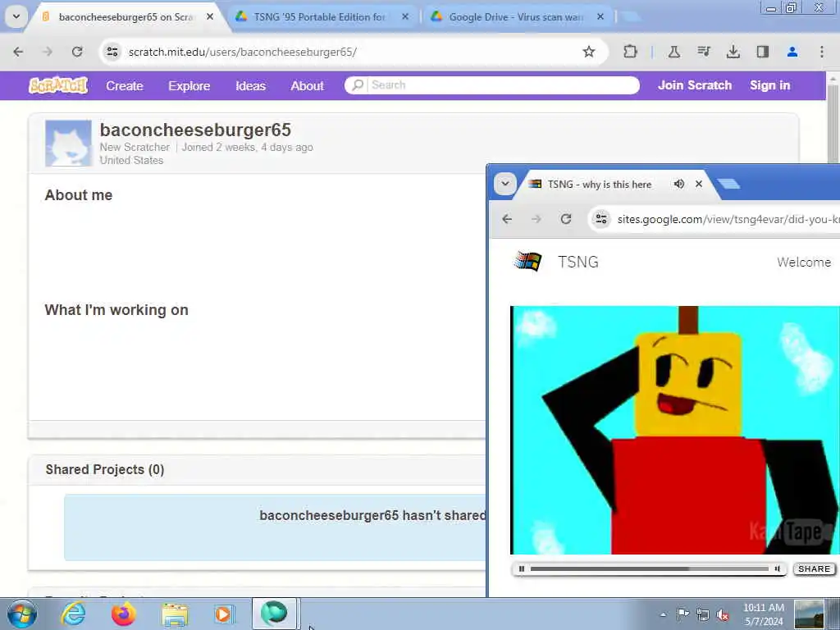Open Create in Scratch navigation

coord(125,85)
